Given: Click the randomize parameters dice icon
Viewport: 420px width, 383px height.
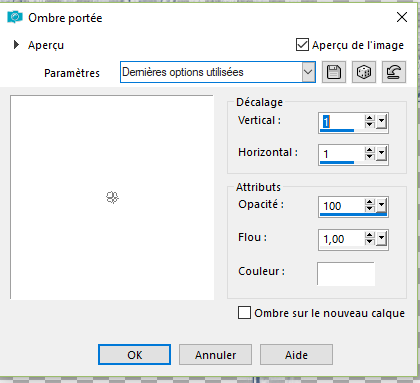Looking at the screenshot, I should (x=364, y=72).
